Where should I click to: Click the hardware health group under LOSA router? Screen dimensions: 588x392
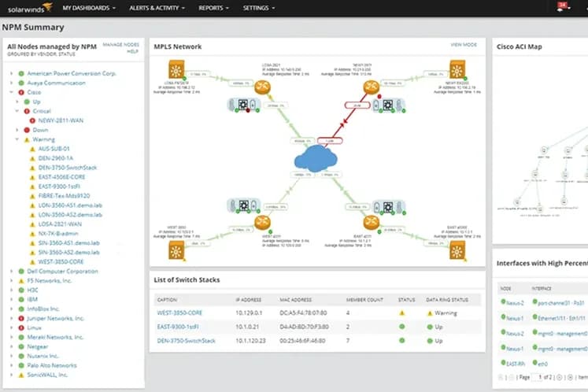[244, 105]
